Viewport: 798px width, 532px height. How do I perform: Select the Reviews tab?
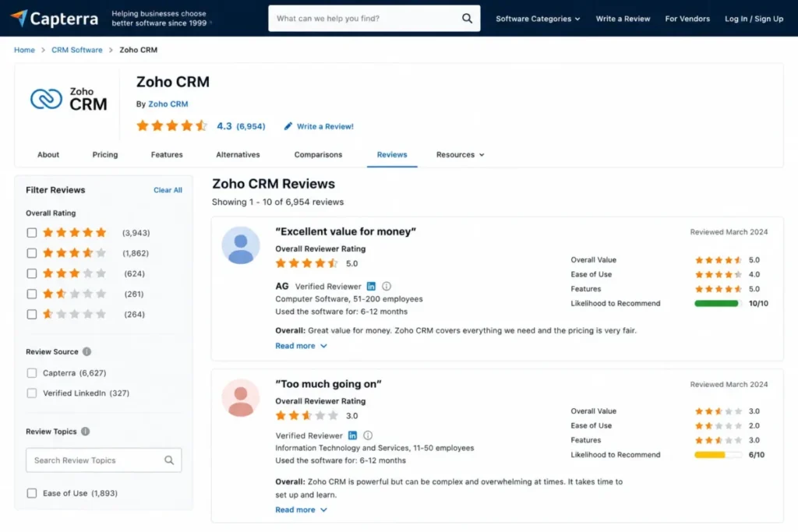point(392,155)
